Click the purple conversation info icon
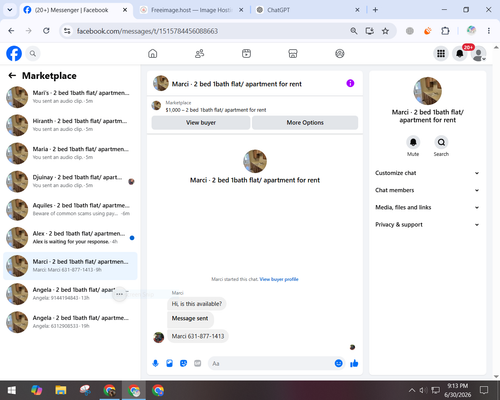 [350, 83]
